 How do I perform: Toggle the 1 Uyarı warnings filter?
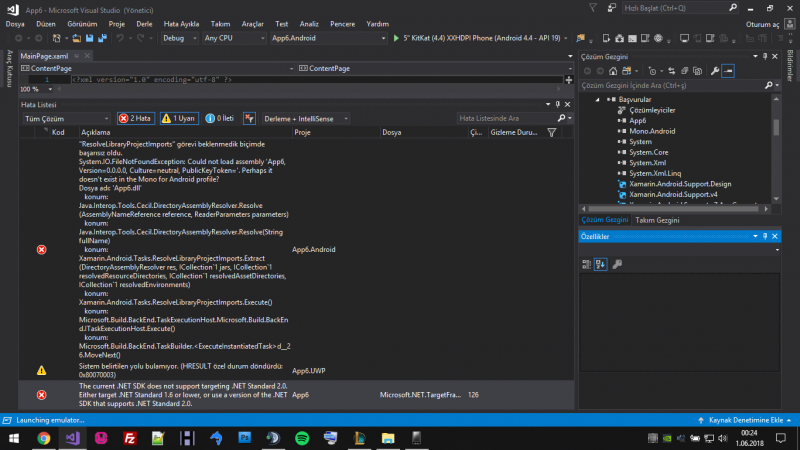179,118
